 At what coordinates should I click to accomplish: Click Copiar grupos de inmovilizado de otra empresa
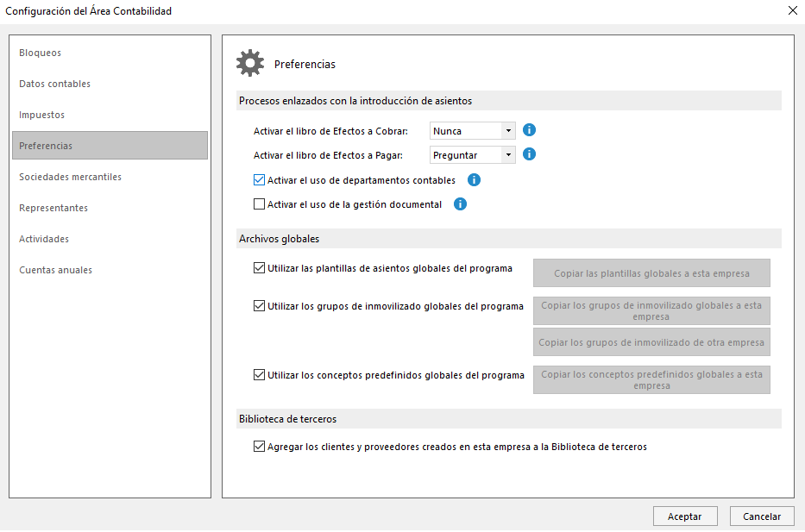point(651,342)
